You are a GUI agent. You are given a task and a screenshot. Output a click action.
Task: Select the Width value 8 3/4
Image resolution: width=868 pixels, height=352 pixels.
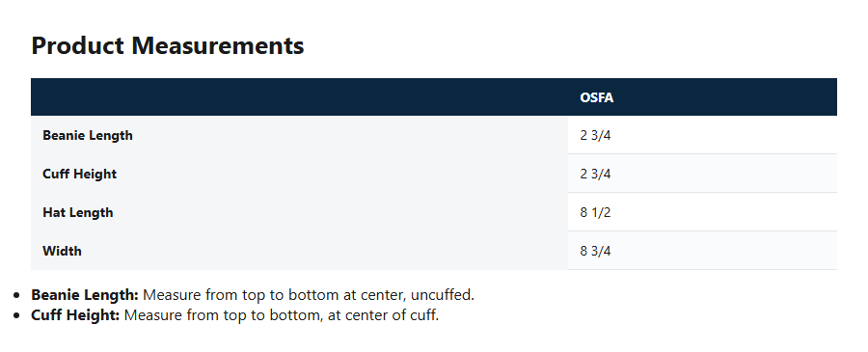pyautogui.click(x=595, y=251)
